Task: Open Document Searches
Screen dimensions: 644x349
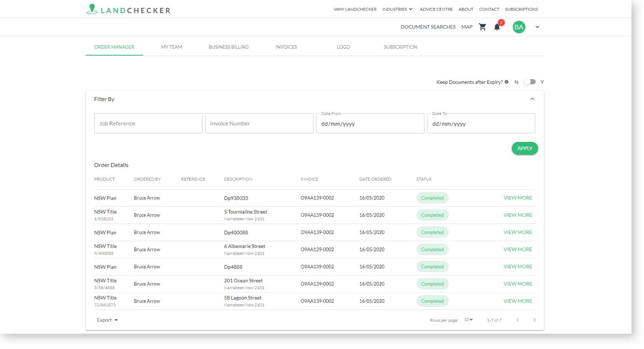Action: [x=428, y=27]
